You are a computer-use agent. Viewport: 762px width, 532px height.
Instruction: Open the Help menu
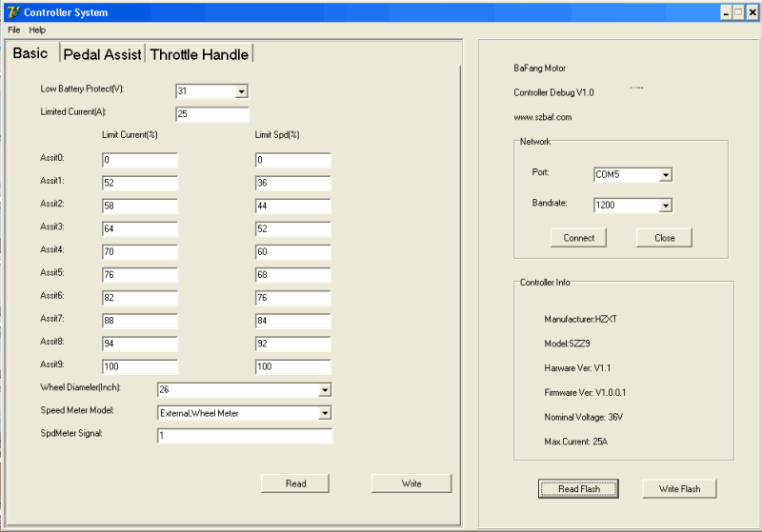coord(37,30)
